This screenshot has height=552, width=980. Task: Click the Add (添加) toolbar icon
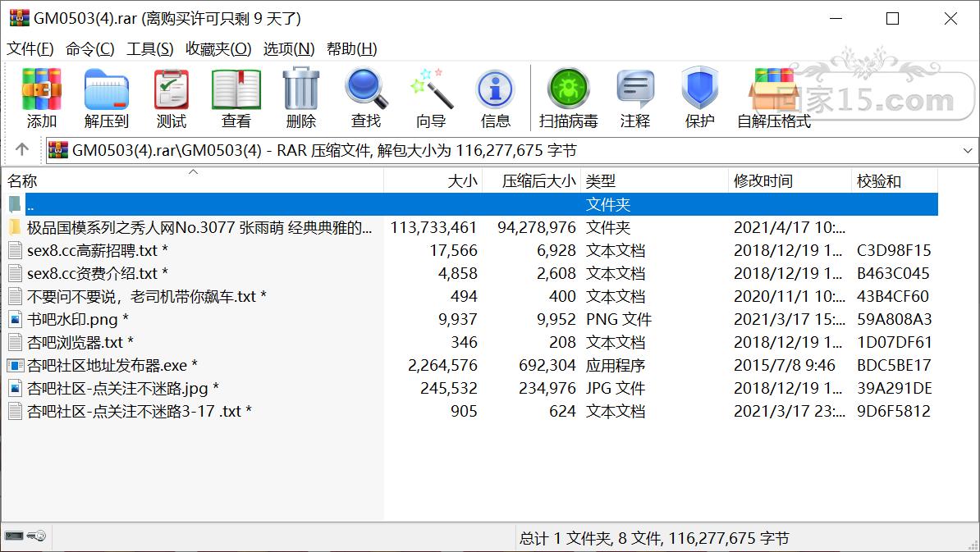click(x=41, y=89)
